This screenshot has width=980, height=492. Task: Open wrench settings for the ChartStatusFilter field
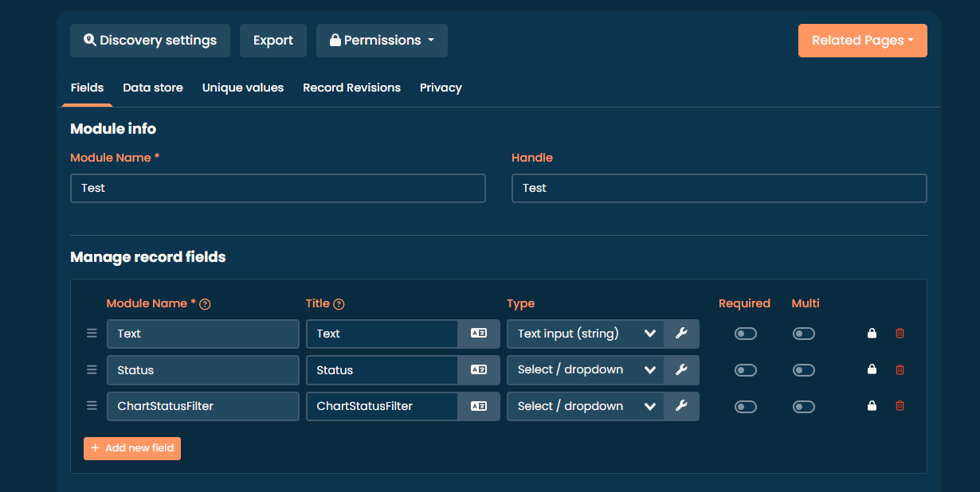[x=681, y=406]
